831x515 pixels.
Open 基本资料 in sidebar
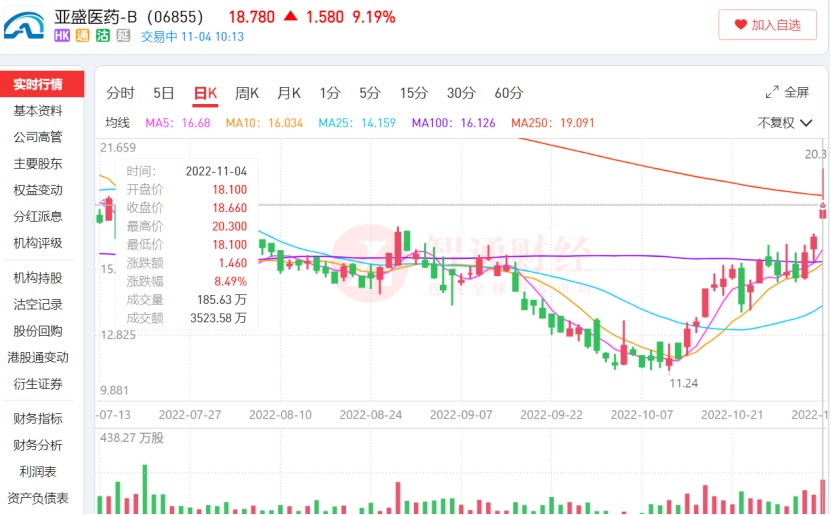(38, 110)
